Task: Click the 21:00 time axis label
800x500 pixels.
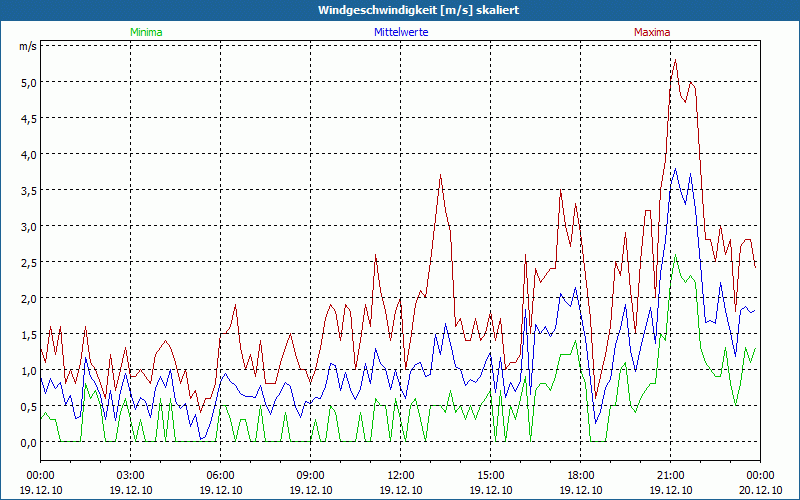Action: click(670, 476)
